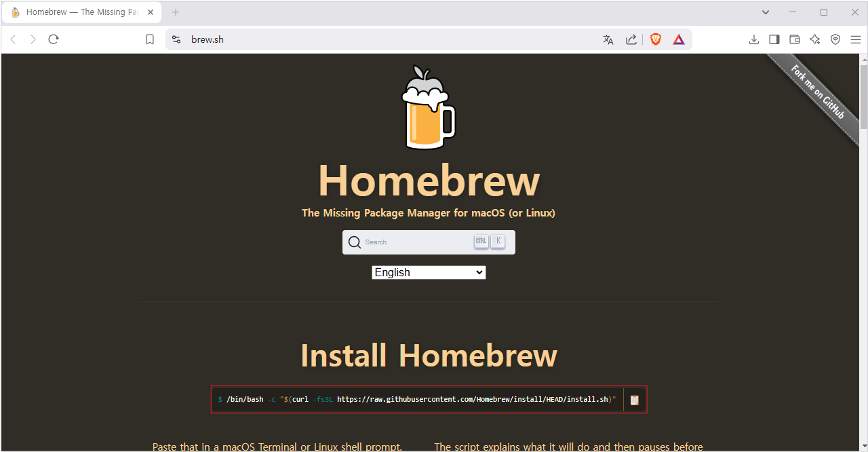Click the CTRL key hint badge
868x452 pixels.
481,242
